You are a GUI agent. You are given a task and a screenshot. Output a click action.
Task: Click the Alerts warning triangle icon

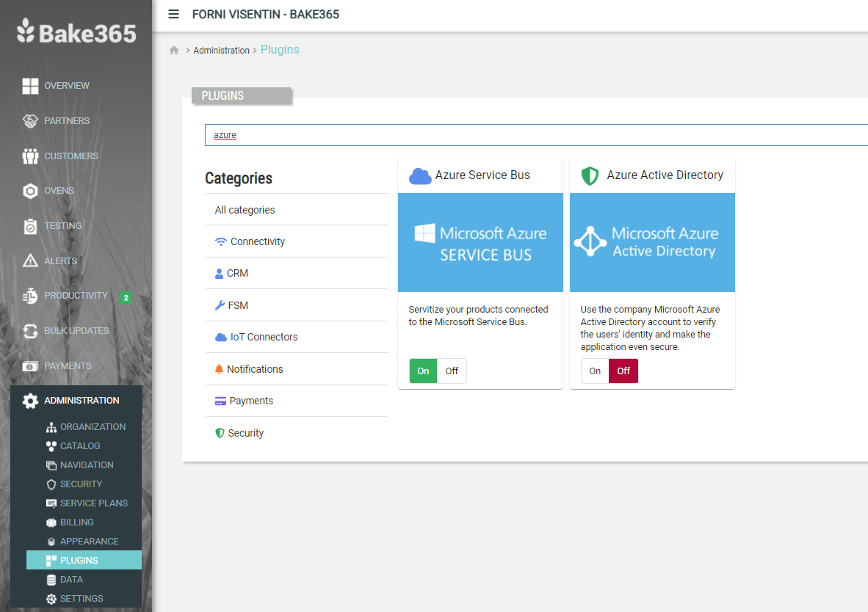point(30,261)
